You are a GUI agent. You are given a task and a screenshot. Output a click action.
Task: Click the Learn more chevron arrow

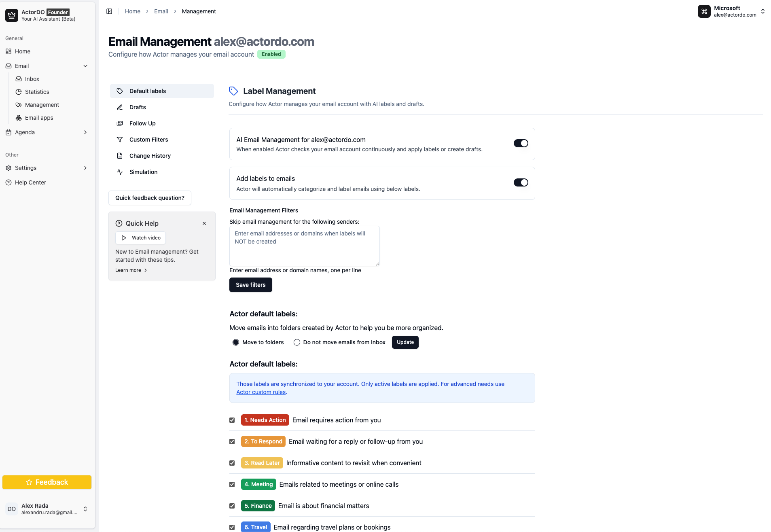click(x=146, y=270)
